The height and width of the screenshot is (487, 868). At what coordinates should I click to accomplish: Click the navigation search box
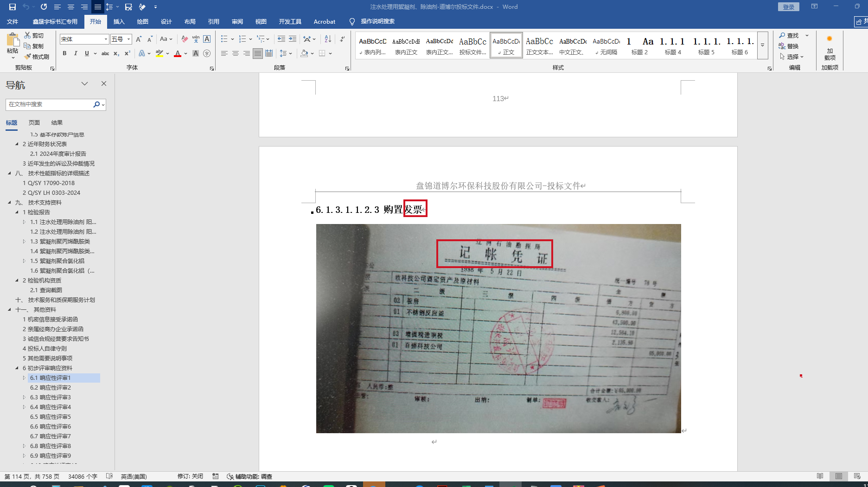[x=50, y=104]
